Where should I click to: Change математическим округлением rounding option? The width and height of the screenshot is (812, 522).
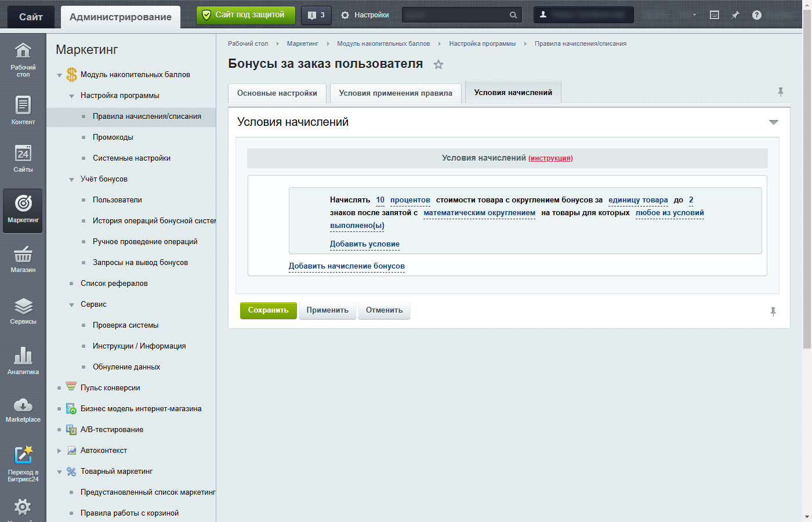tap(480, 213)
